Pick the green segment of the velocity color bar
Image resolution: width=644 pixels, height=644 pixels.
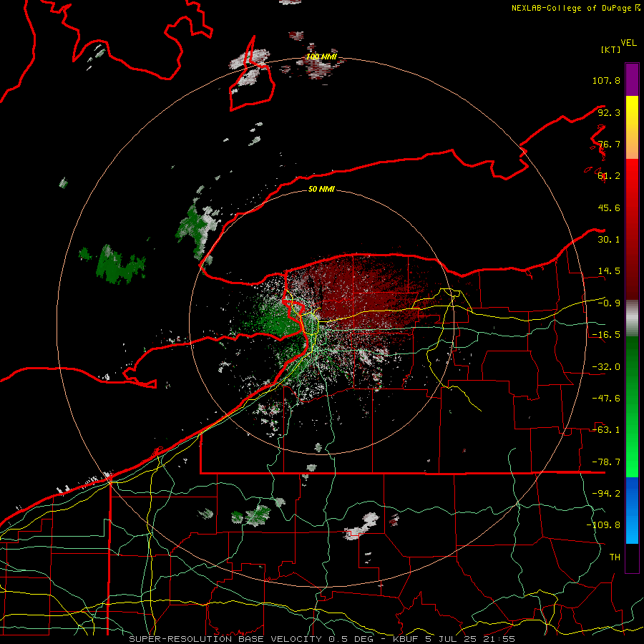pyautogui.click(x=632, y=406)
